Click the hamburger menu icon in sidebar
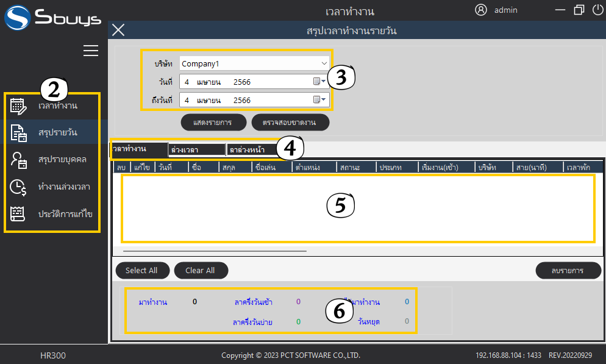606x364 pixels. [91, 51]
